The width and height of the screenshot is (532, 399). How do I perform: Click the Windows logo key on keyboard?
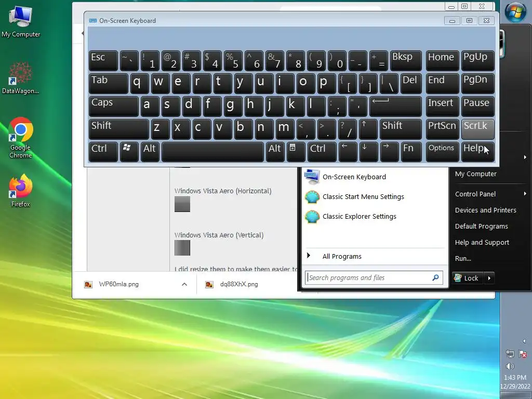click(x=129, y=152)
